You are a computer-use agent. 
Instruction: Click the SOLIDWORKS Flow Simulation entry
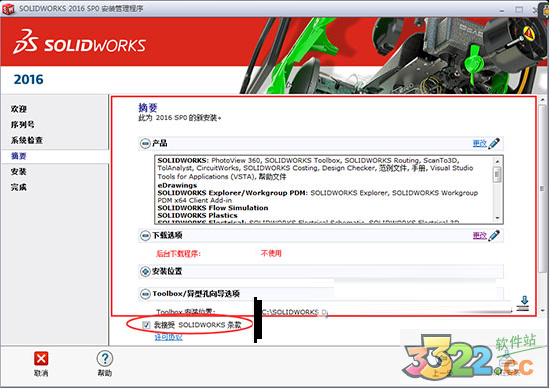213,208
